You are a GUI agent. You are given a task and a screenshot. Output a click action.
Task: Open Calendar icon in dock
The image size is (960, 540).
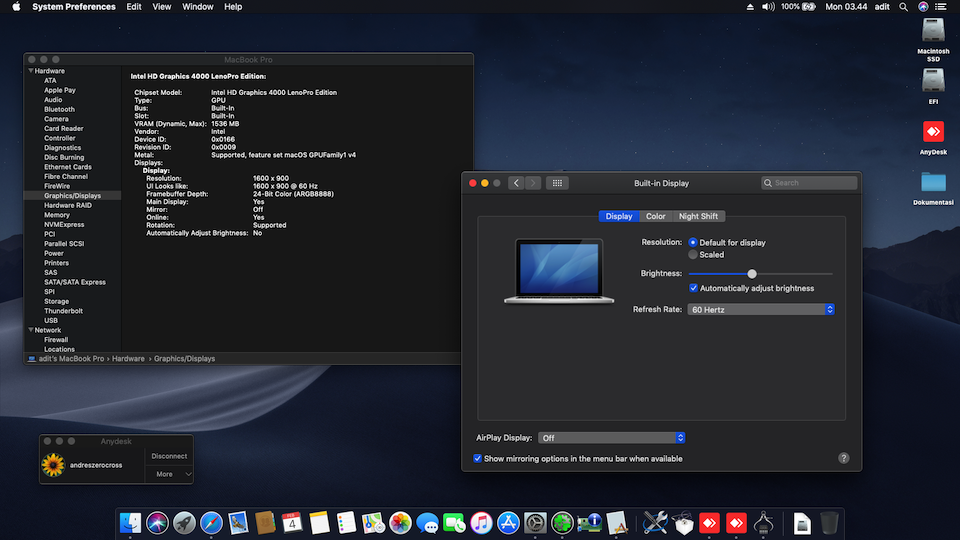click(292, 523)
